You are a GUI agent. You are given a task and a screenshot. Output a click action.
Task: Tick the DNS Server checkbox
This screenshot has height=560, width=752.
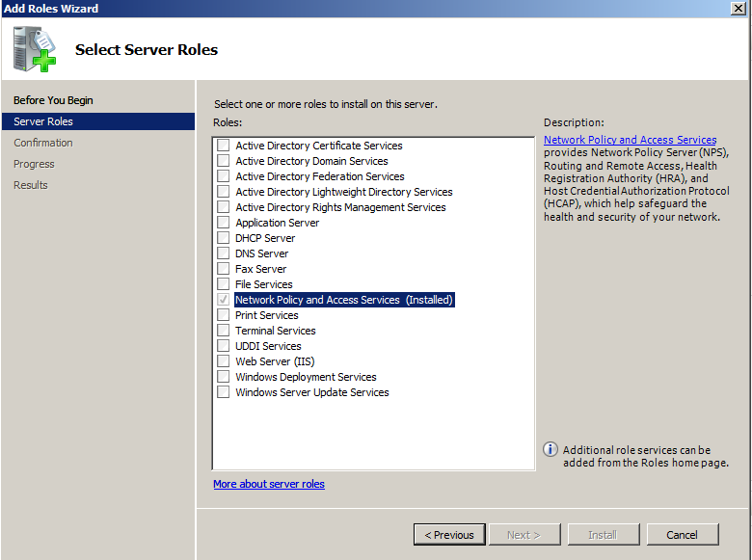point(223,253)
